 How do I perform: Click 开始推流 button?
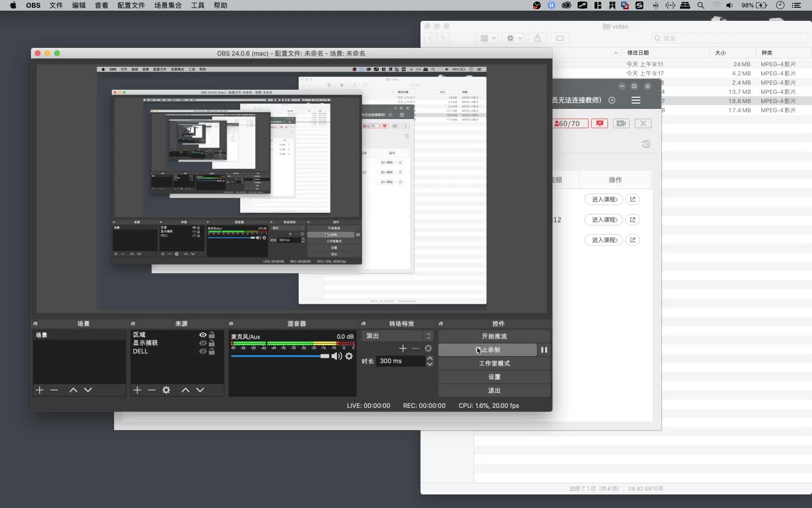[x=494, y=336]
